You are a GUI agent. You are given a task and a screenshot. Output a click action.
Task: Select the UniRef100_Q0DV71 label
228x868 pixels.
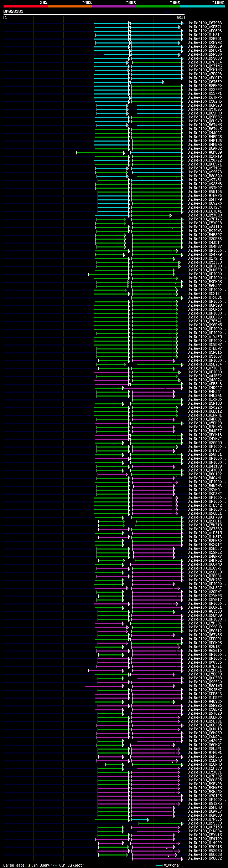click(204, 164)
